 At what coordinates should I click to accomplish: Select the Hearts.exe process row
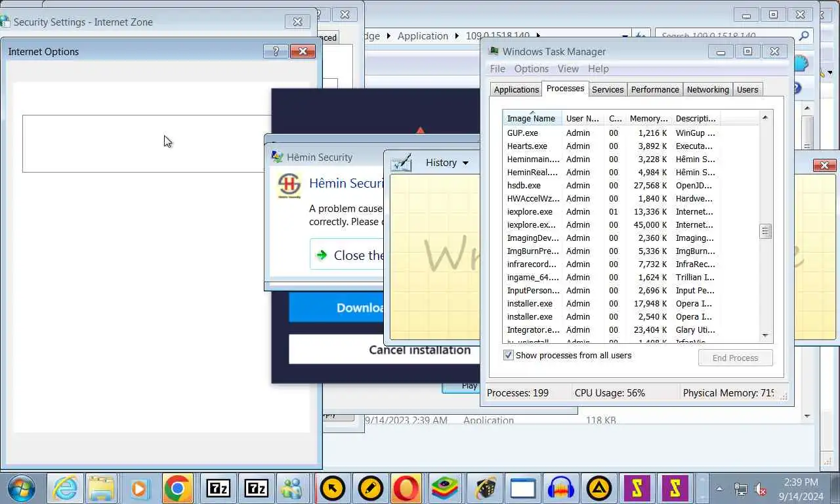pyautogui.click(x=610, y=146)
